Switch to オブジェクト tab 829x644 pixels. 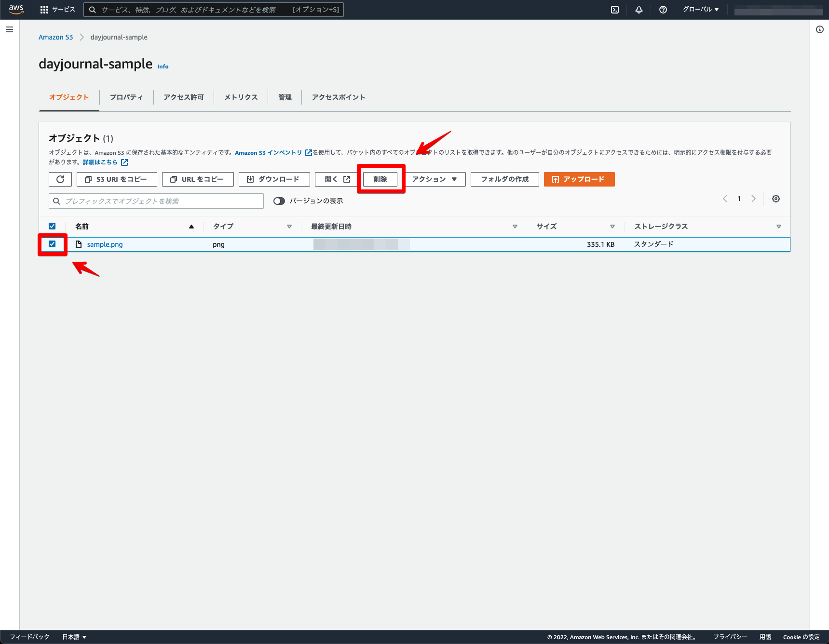(69, 97)
